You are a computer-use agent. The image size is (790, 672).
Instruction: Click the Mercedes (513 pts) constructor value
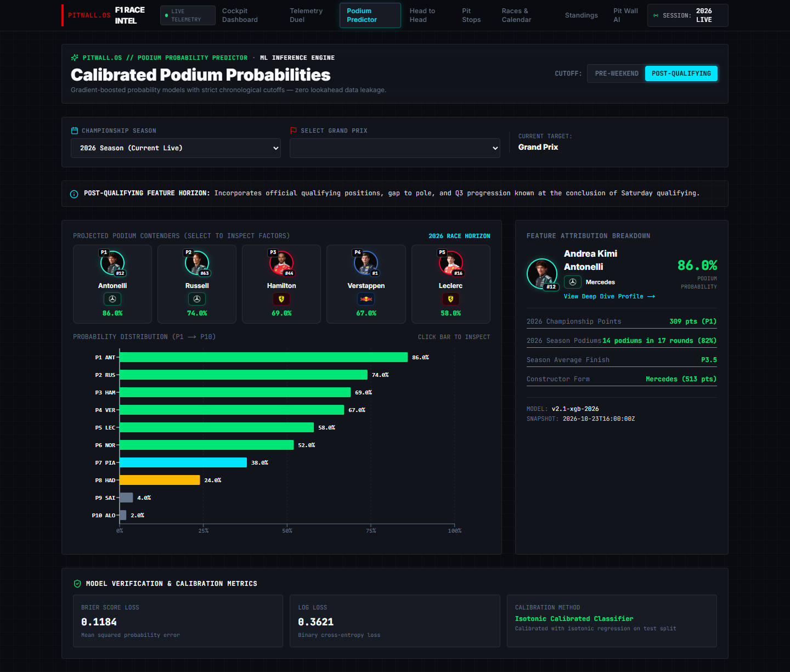click(681, 379)
